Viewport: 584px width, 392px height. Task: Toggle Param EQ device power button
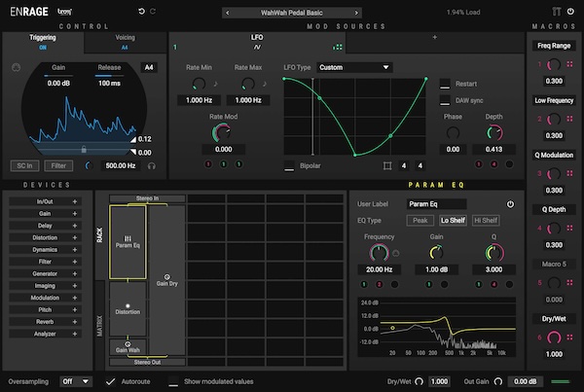pos(510,204)
